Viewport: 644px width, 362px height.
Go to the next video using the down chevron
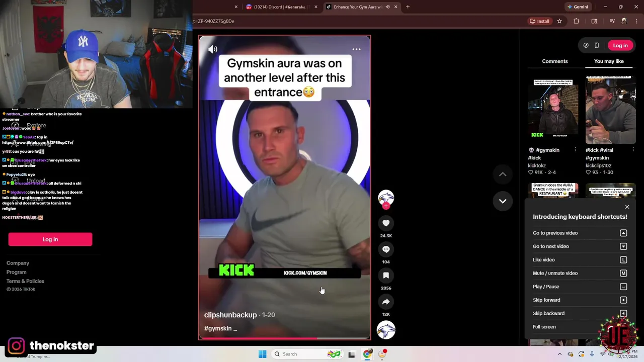click(x=503, y=201)
